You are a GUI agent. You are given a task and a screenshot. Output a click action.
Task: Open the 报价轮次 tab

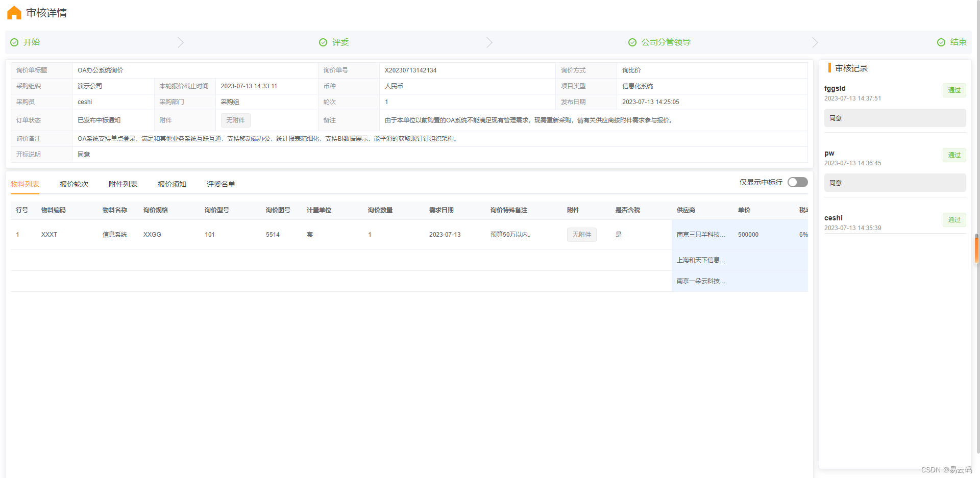pyautogui.click(x=74, y=184)
